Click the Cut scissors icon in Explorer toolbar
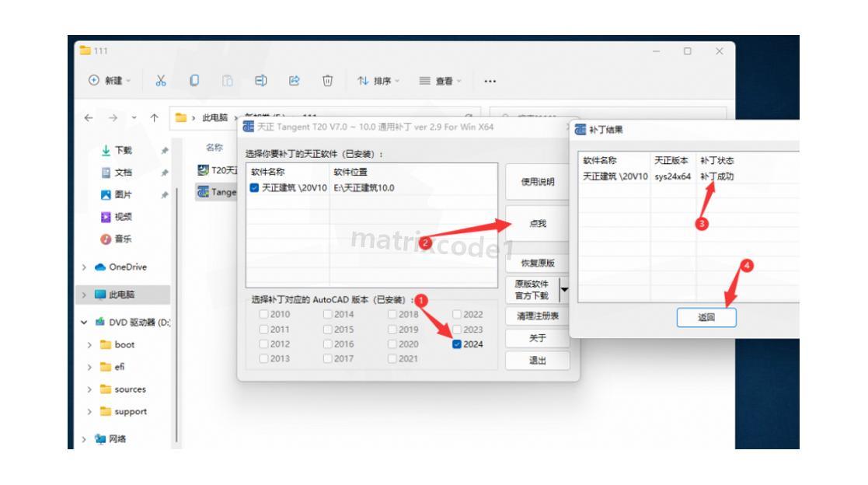The image size is (868, 485). coord(161,81)
